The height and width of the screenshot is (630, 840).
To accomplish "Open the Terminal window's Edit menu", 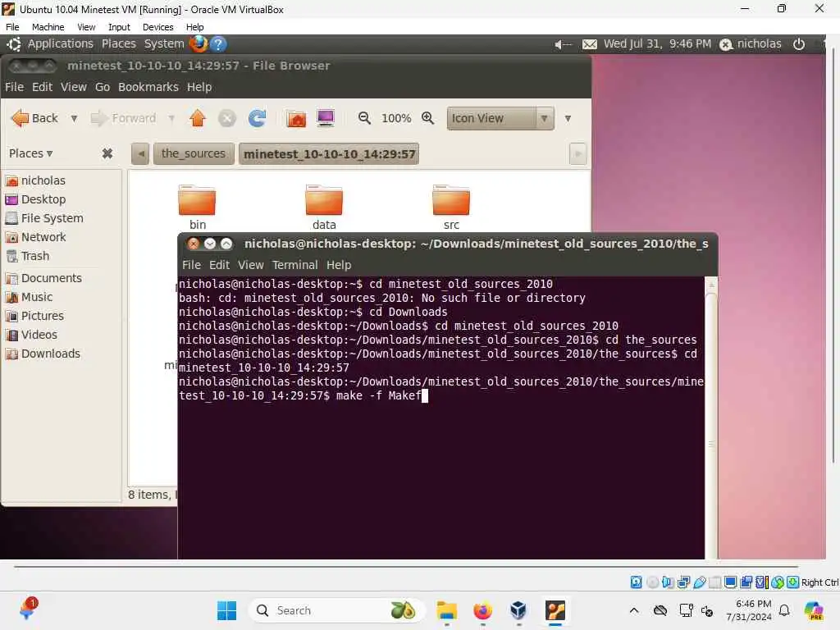I will 219,265.
